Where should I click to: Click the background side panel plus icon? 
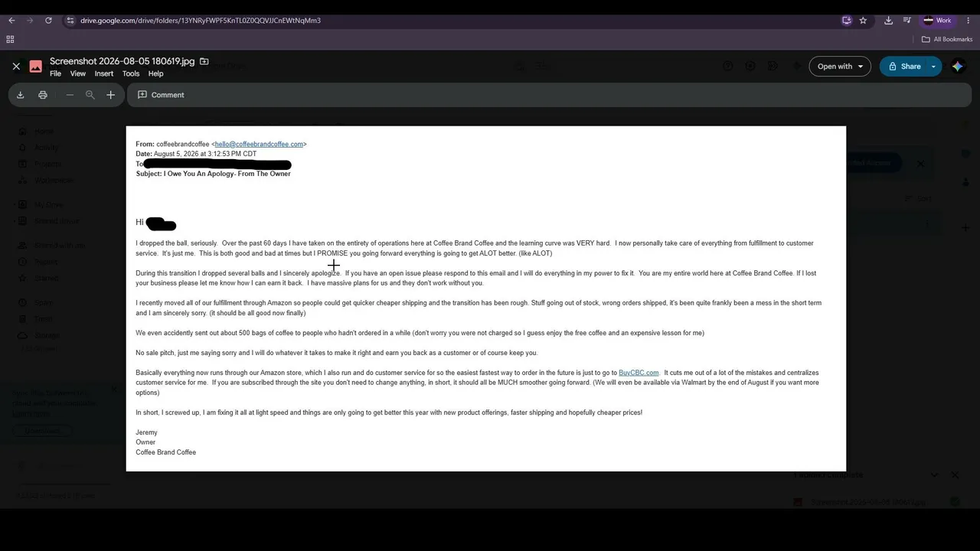966,227
